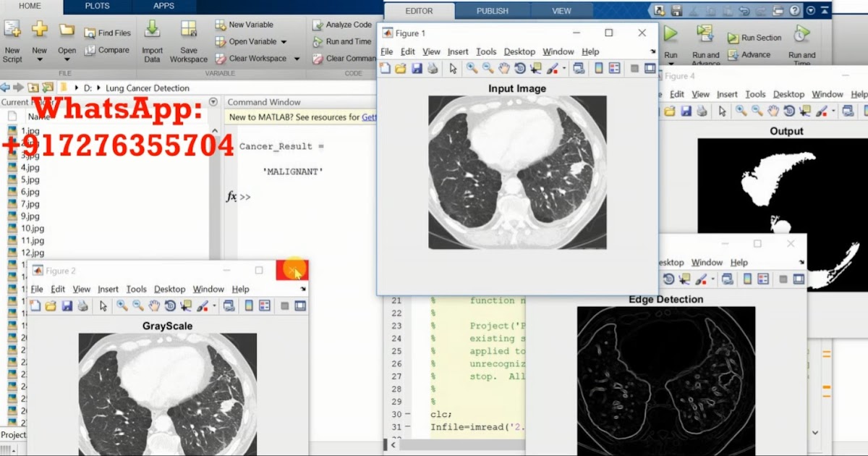Activate the arrow selection tool in Figure 1
Viewport: 868px width, 456px height.
coord(454,67)
